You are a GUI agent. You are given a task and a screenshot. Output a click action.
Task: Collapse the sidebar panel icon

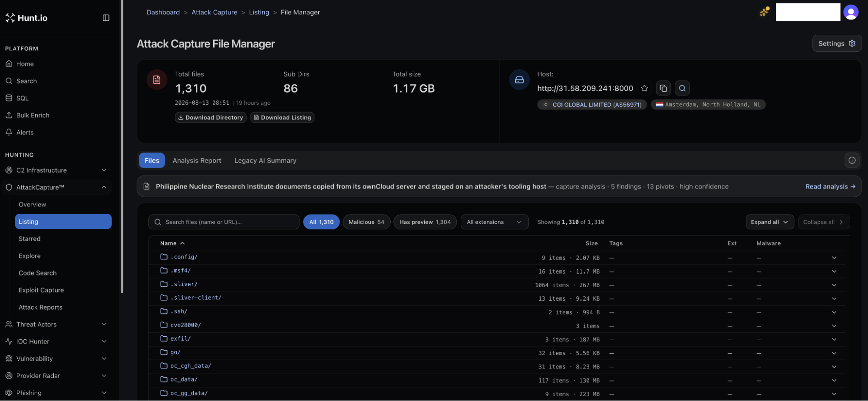pos(106,18)
